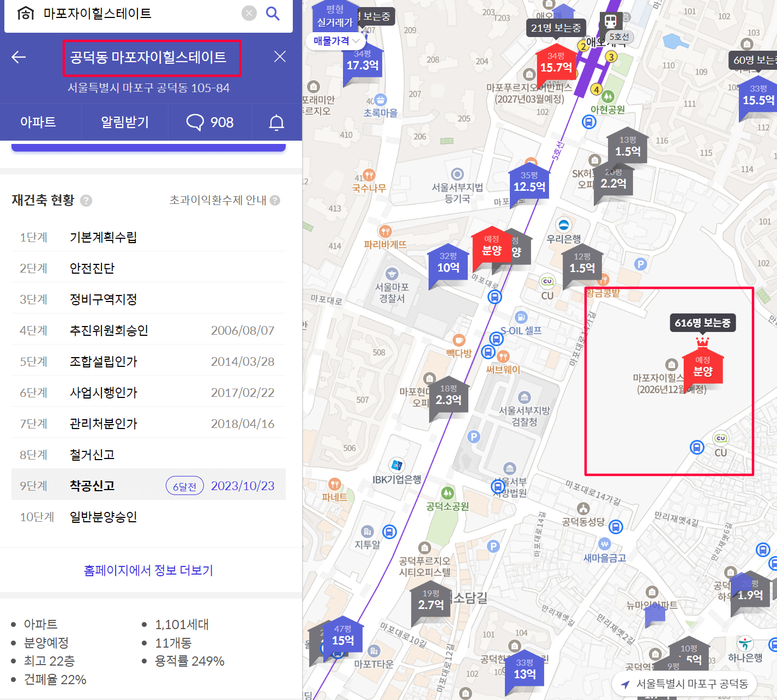
Task: Select the 13평 1.5억 gray marker
Action: pos(628,147)
